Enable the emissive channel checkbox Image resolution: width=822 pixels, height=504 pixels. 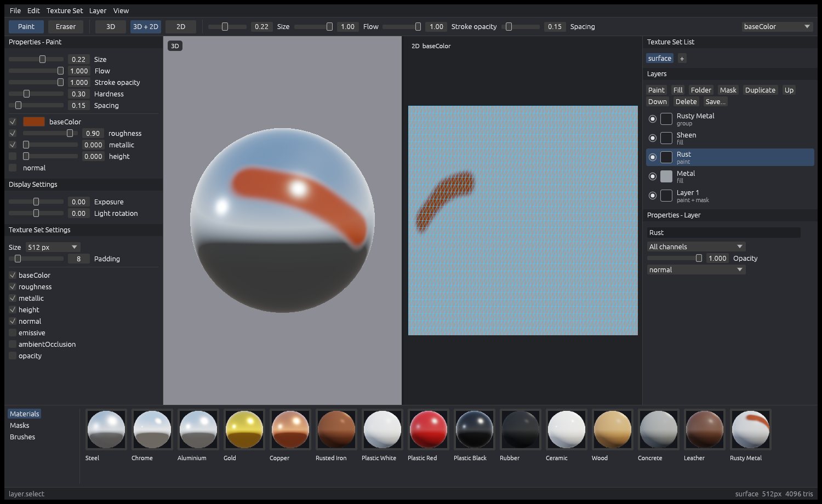(13, 333)
